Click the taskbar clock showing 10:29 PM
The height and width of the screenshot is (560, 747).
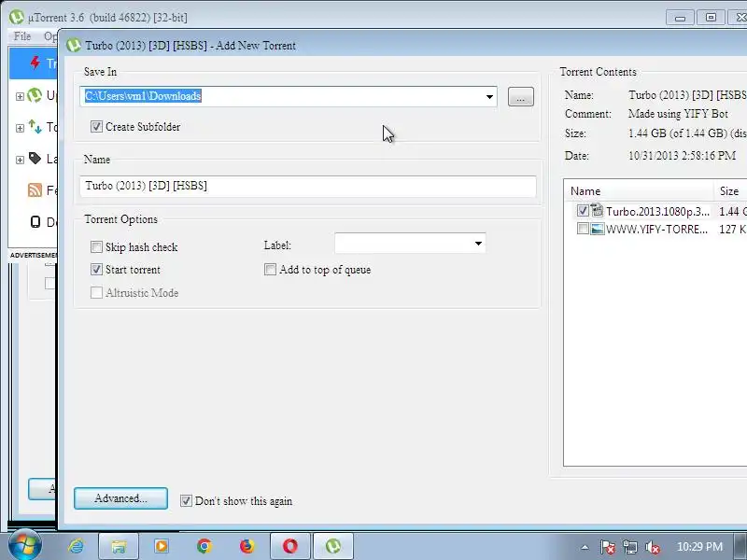pyautogui.click(x=699, y=547)
